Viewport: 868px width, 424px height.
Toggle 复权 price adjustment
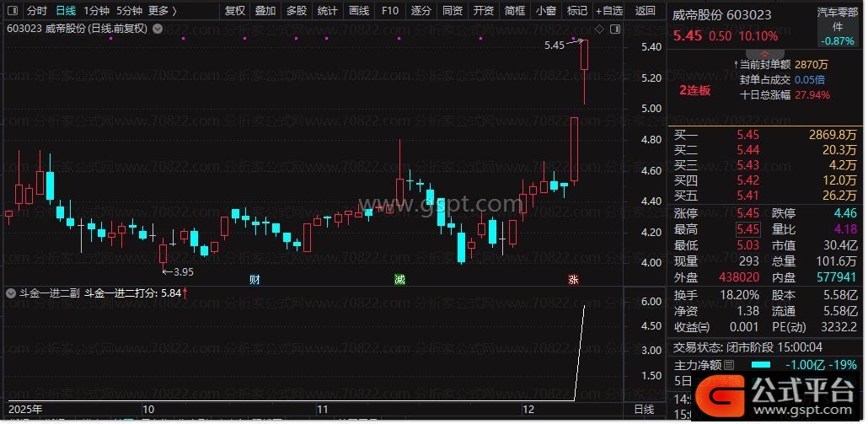point(235,11)
